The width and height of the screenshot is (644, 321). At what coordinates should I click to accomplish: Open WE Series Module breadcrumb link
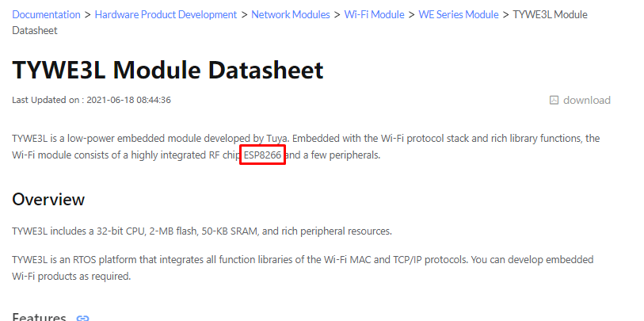pos(459,15)
